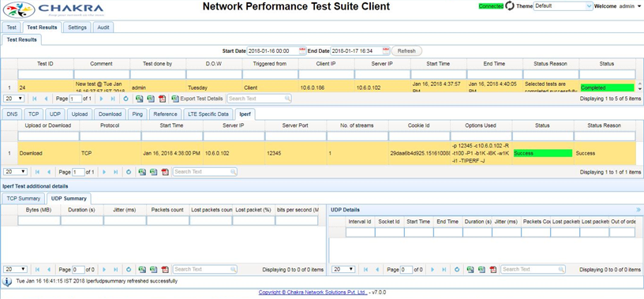Click the page number field in Iperf grid pager
Viewport: 644px width, 299px height.
[x=78, y=172]
